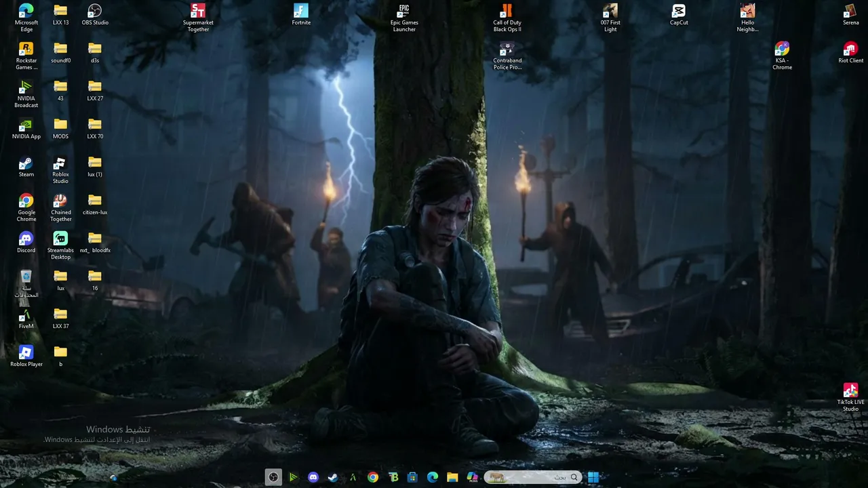Select the Riot Client desktop shortcut
Image resolution: width=868 pixels, height=488 pixels.
point(850,52)
